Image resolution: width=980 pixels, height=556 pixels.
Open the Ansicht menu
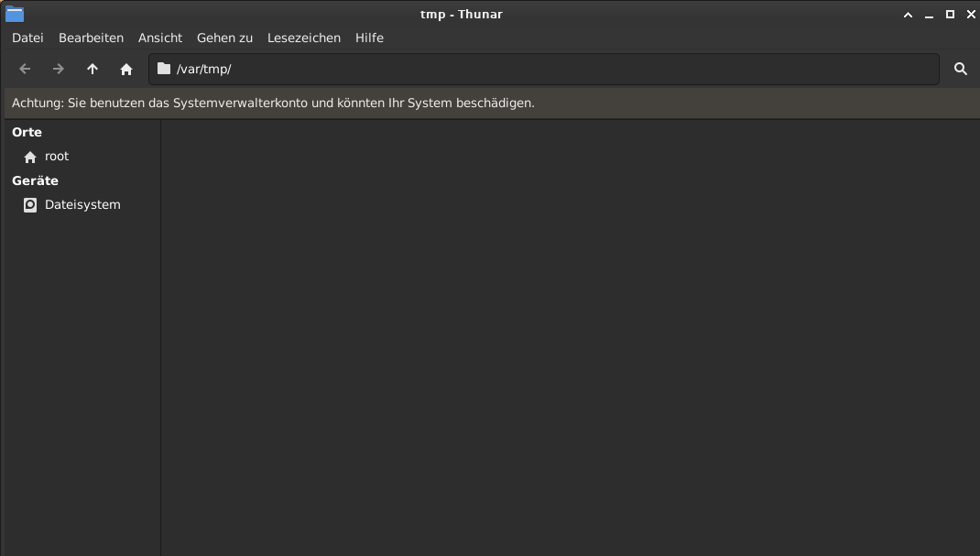[160, 38]
